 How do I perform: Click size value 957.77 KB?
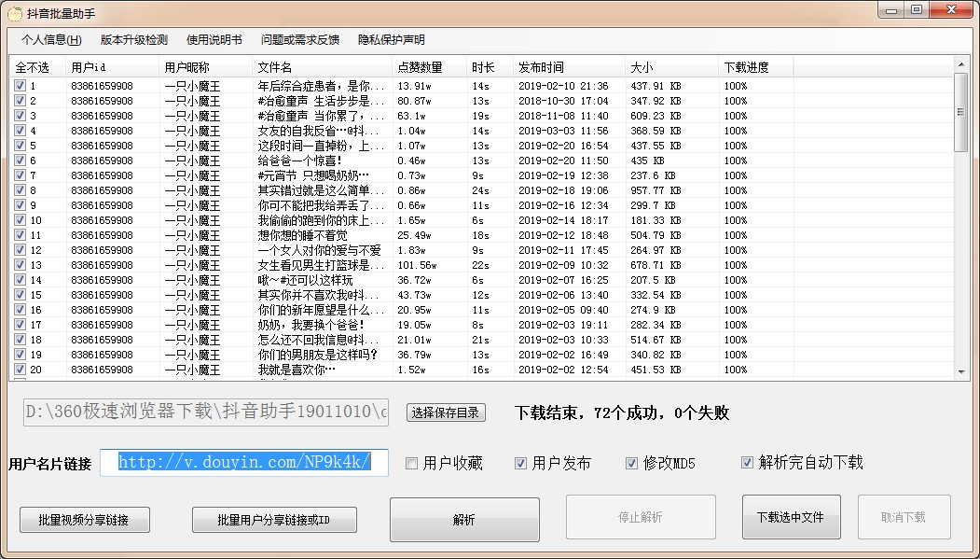tap(656, 190)
